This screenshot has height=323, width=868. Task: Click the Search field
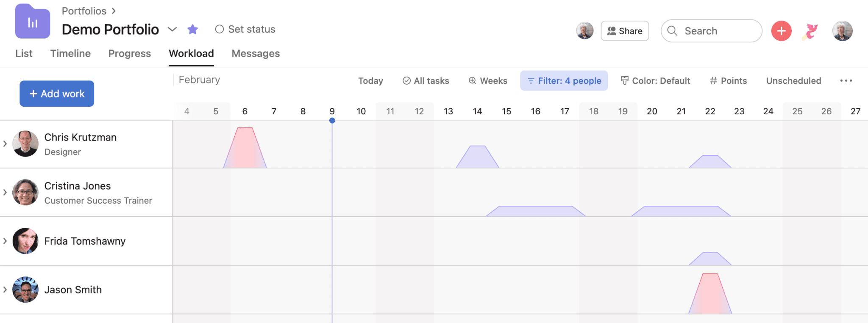[x=712, y=31]
